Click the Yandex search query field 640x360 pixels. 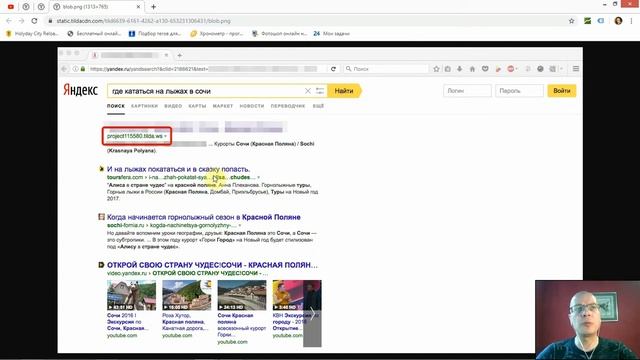pos(206,91)
